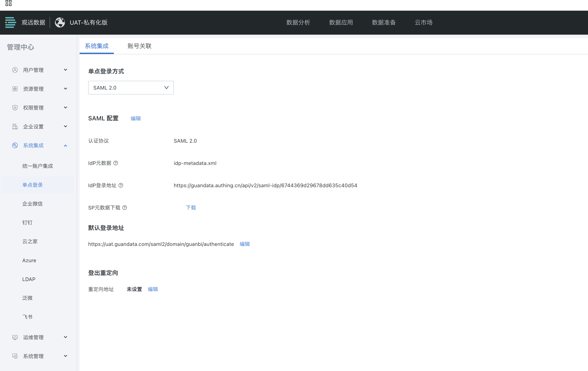Click the globe icon beside UAT-私有化版
The image size is (588, 371).
coord(60,22)
